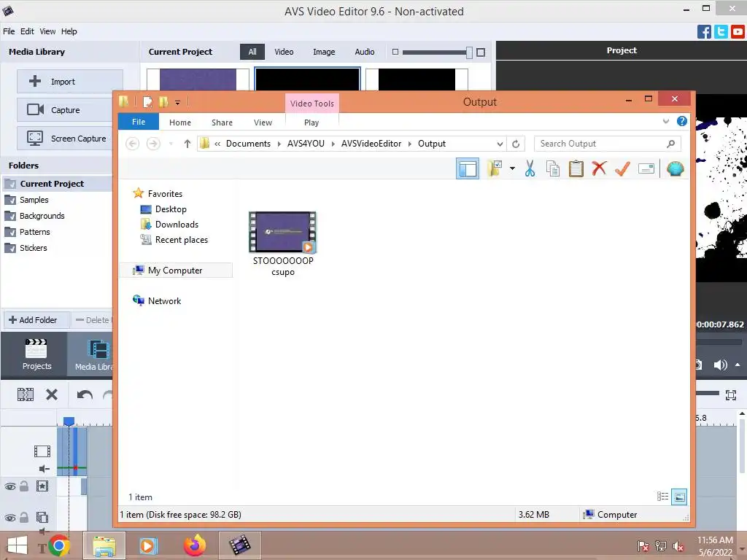This screenshot has width=747, height=560.
Task: Go up one folder level arrow
Action: click(x=187, y=144)
